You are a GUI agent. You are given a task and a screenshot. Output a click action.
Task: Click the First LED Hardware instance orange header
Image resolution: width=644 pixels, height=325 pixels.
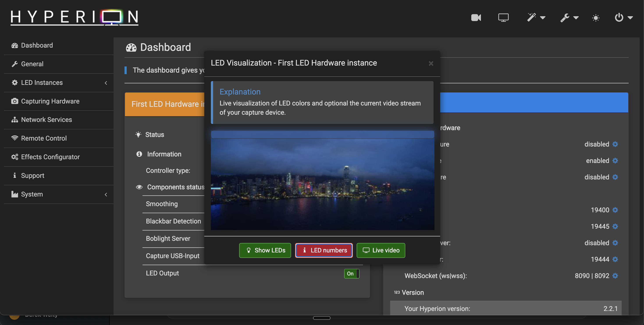tap(164, 104)
